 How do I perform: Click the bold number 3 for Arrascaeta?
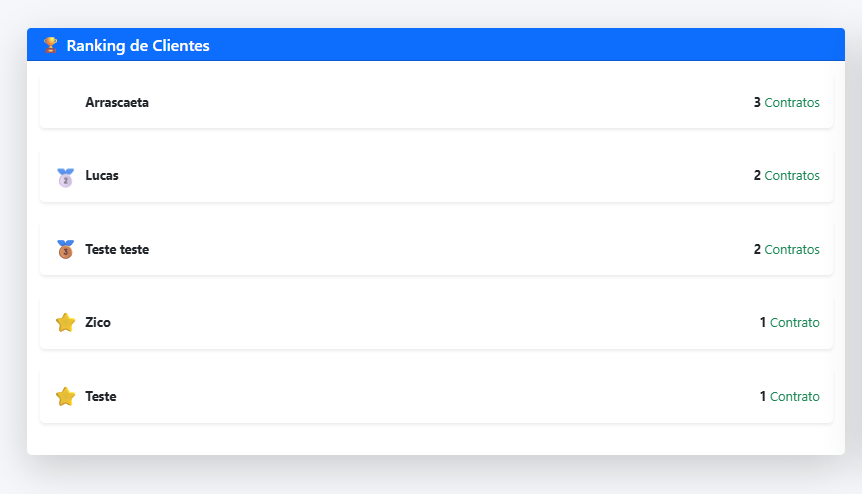[757, 103]
